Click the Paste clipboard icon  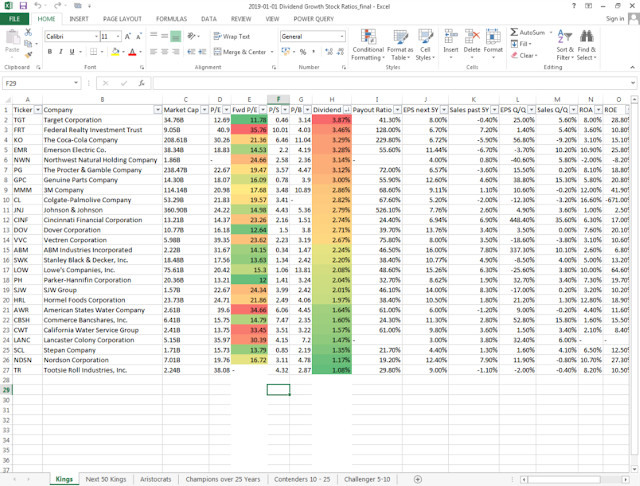12,38
